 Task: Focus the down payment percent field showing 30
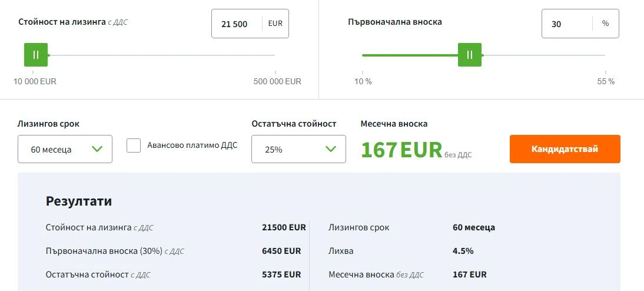[566, 24]
